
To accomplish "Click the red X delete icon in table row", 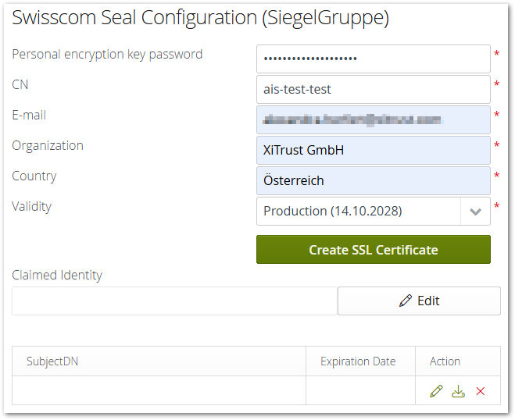I will tap(481, 391).
